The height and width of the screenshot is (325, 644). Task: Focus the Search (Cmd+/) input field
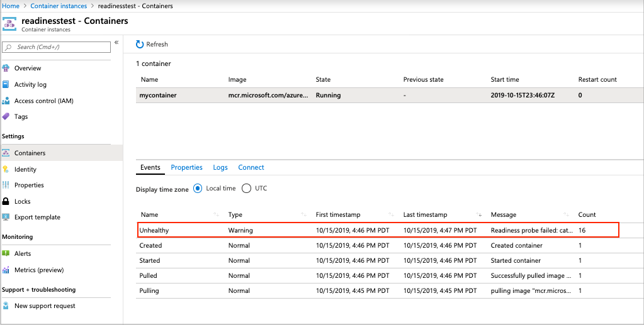point(60,47)
